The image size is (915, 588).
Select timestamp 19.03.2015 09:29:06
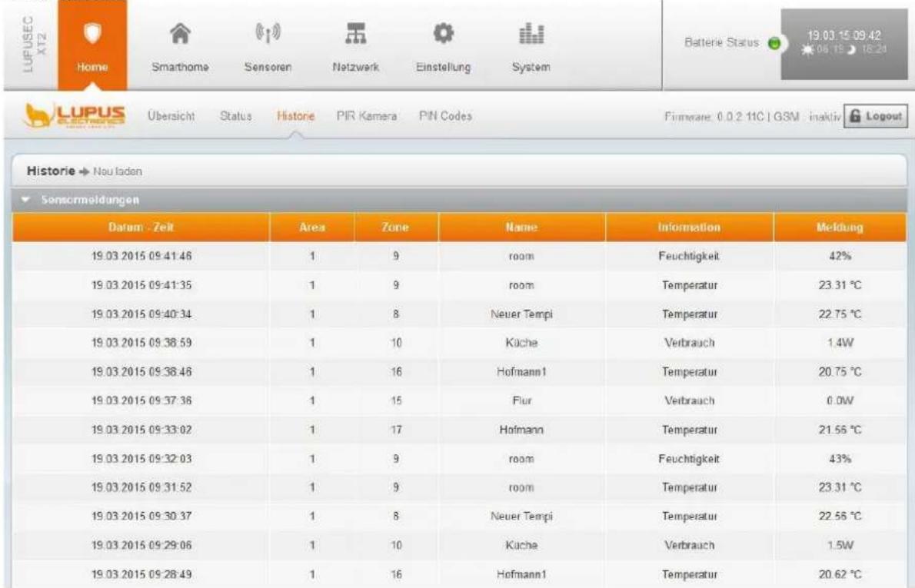[141, 546]
